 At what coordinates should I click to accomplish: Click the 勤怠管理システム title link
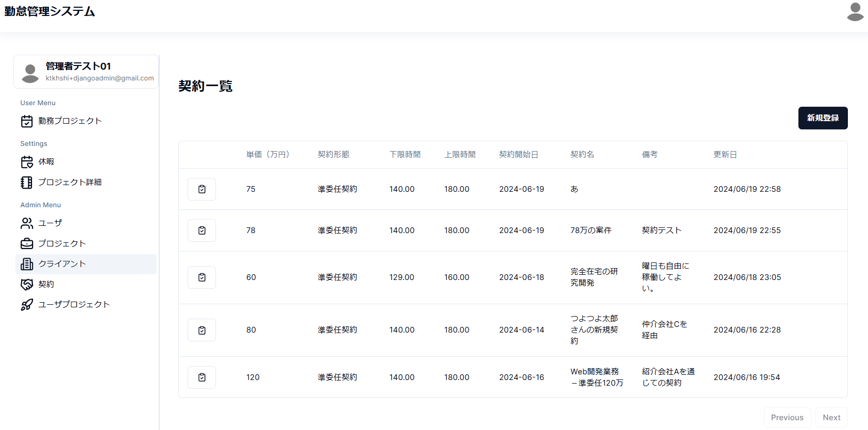coord(49,11)
